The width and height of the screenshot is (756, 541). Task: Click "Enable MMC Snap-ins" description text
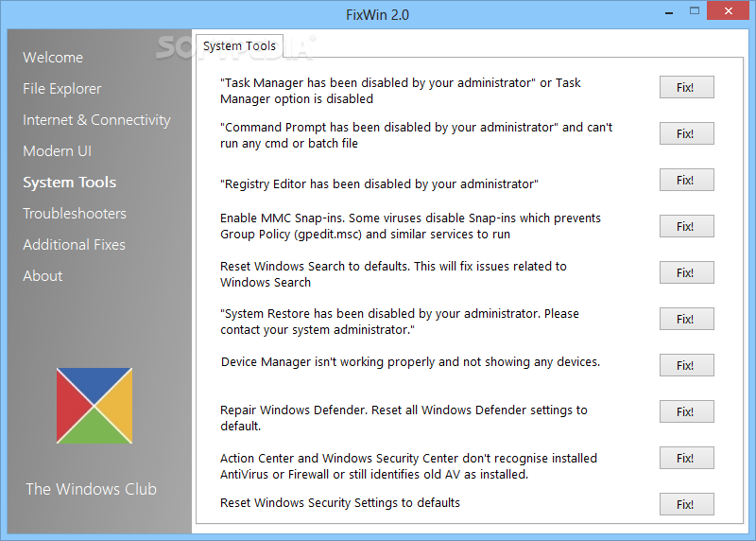410,226
